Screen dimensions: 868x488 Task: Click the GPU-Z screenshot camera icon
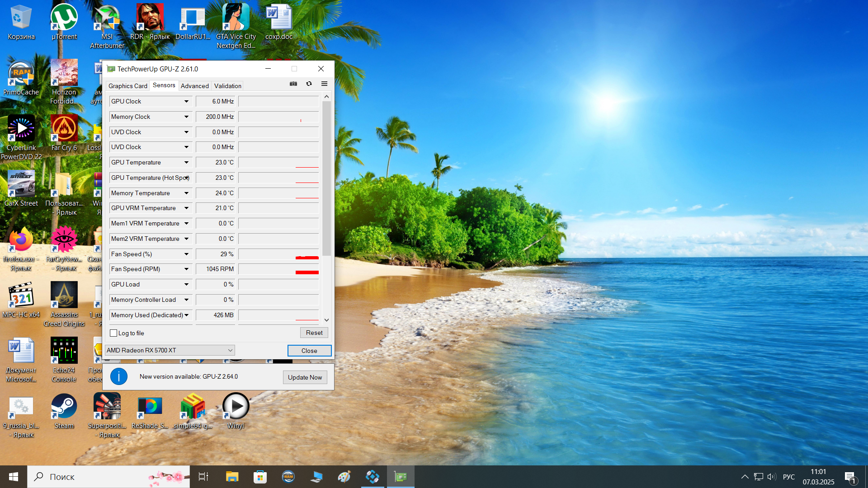293,84
